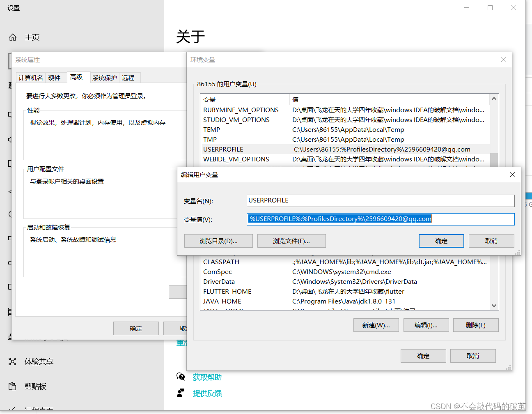The width and height of the screenshot is (532, 414).
Task: Select the FLUTTER_HOME system variable
Action: pos(345,292)
